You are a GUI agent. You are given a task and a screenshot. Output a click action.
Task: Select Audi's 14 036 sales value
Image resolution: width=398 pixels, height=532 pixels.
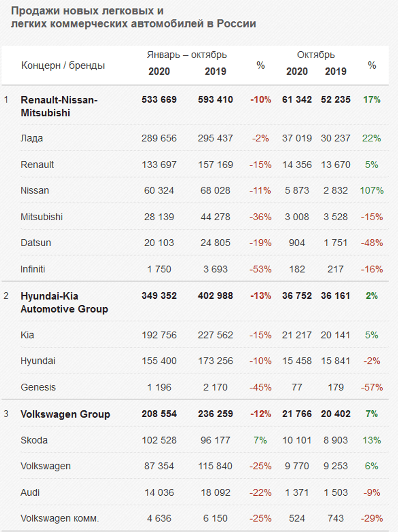(x=159, y=493)
